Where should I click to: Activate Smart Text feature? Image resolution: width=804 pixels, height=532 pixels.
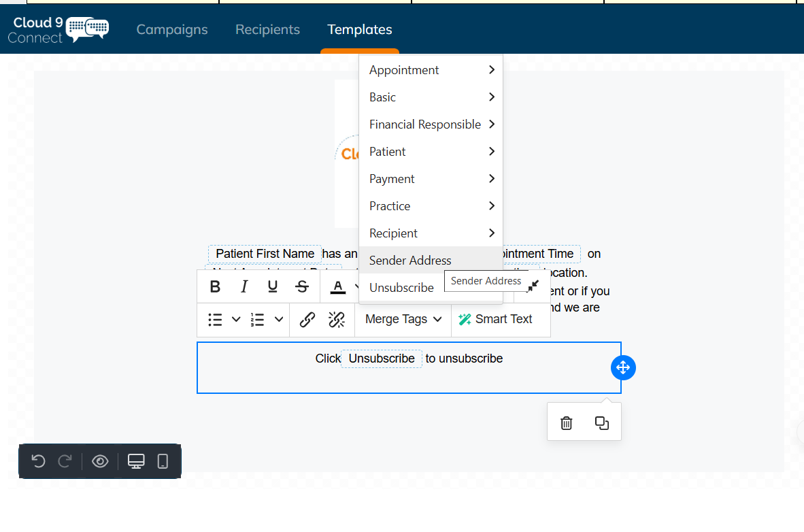point(501,319)
